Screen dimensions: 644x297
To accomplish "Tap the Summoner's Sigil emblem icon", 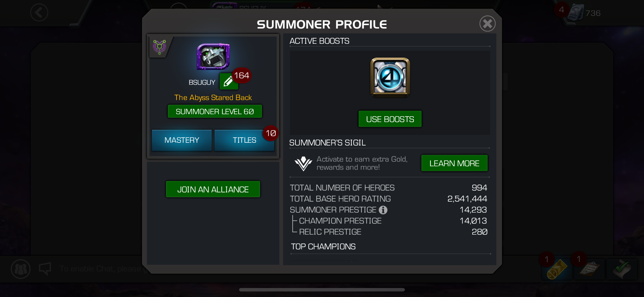I will click(x=303, y=163).
